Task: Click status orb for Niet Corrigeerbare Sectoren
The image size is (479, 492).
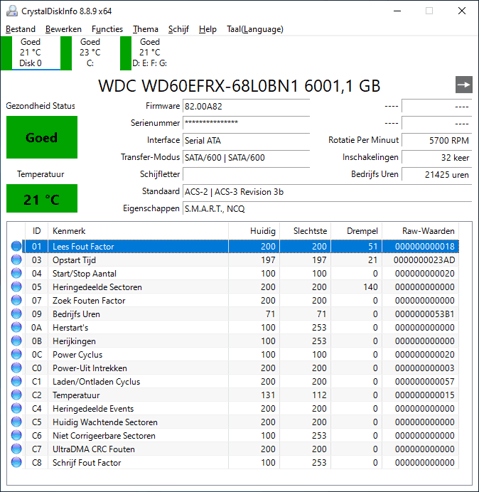Action: tap(16, 435)
